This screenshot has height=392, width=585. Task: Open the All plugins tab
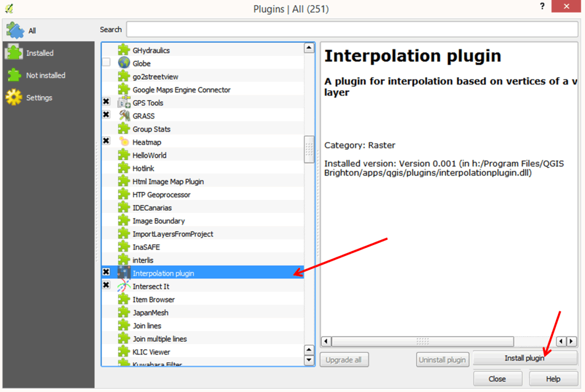click(48, 30)
